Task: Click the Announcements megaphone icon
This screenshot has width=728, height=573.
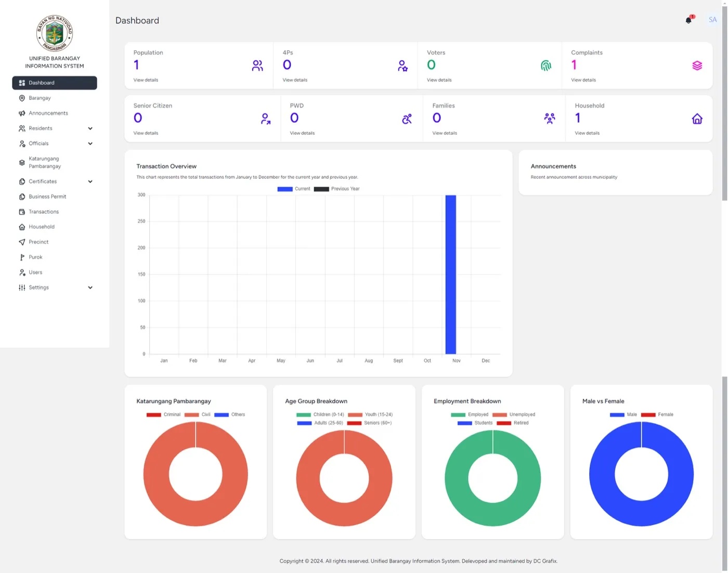Action: [x=22, y=113]
